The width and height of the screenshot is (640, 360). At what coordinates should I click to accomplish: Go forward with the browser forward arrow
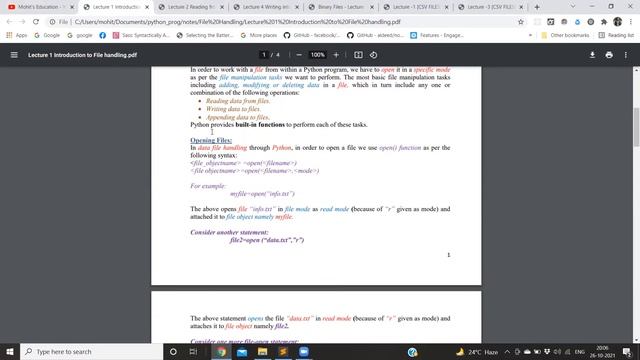tap(22, 22)
